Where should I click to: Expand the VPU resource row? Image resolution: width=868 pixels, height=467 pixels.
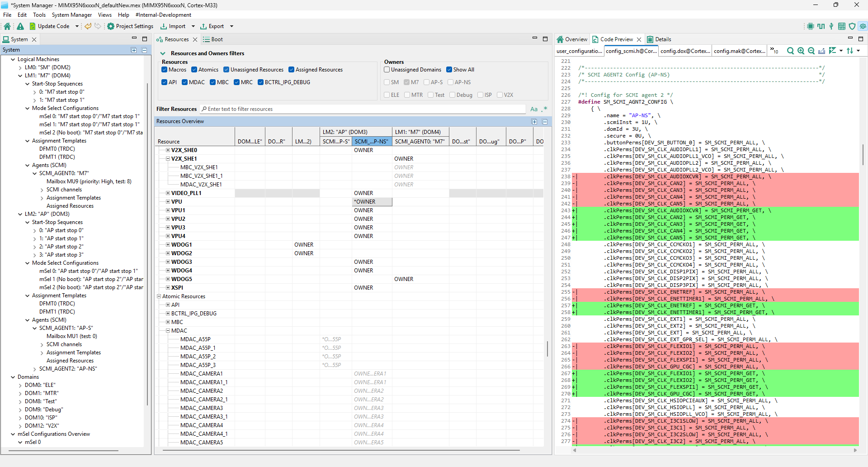168,202
